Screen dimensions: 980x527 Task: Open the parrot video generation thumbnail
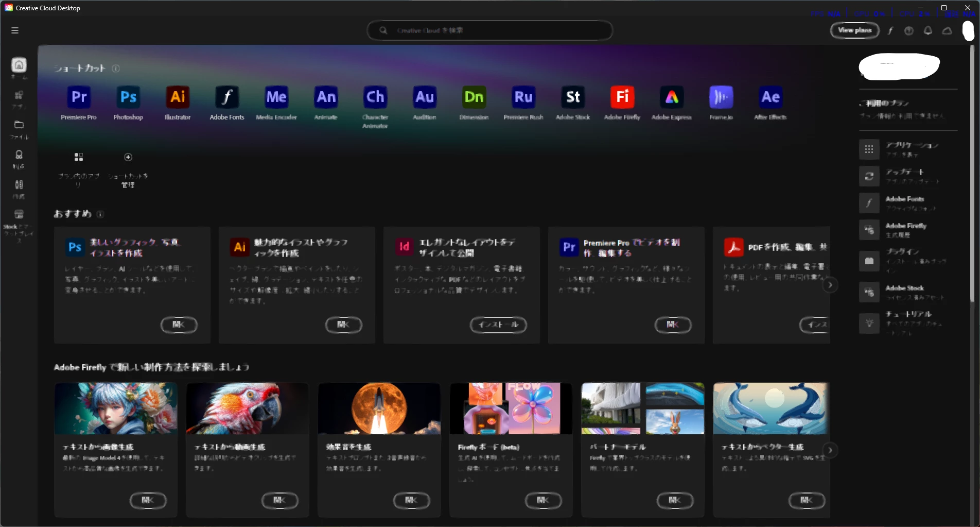click(x=248, y=409)
